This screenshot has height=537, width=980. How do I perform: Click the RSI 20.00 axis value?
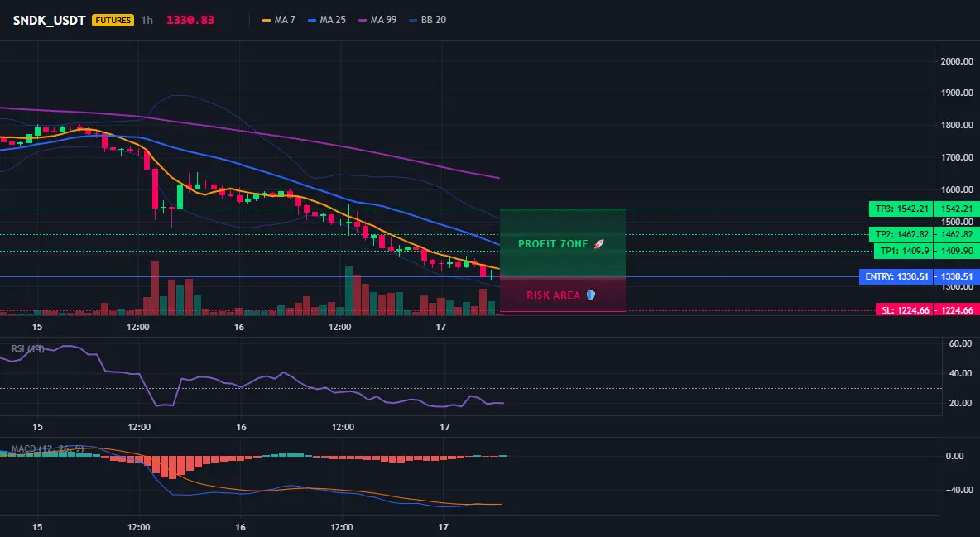click(961, 403)
